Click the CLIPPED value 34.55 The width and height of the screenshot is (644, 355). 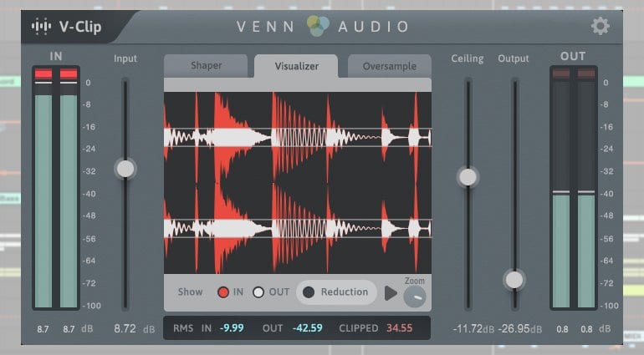[x=399, y=328]
